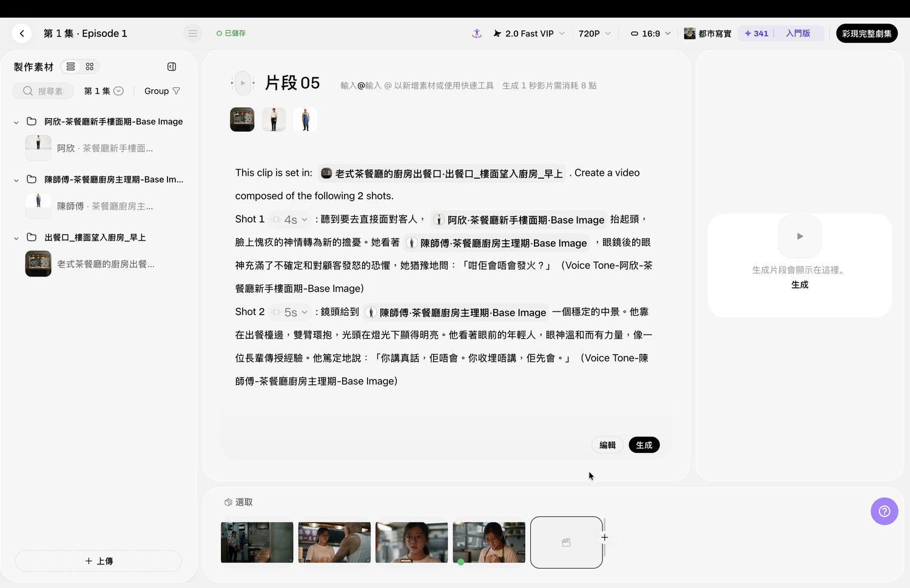
Task: Open the episode list menu icon
Action: coord(192,33)
